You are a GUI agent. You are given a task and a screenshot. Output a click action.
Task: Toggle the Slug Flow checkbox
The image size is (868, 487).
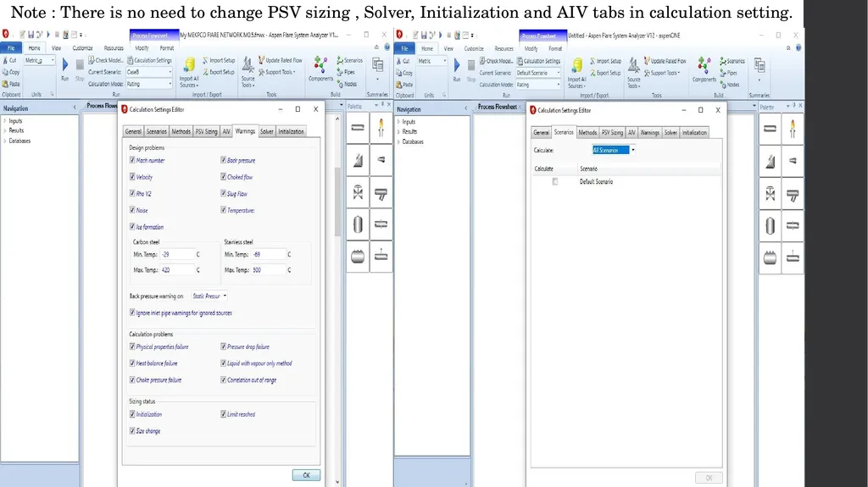point(223,193)
